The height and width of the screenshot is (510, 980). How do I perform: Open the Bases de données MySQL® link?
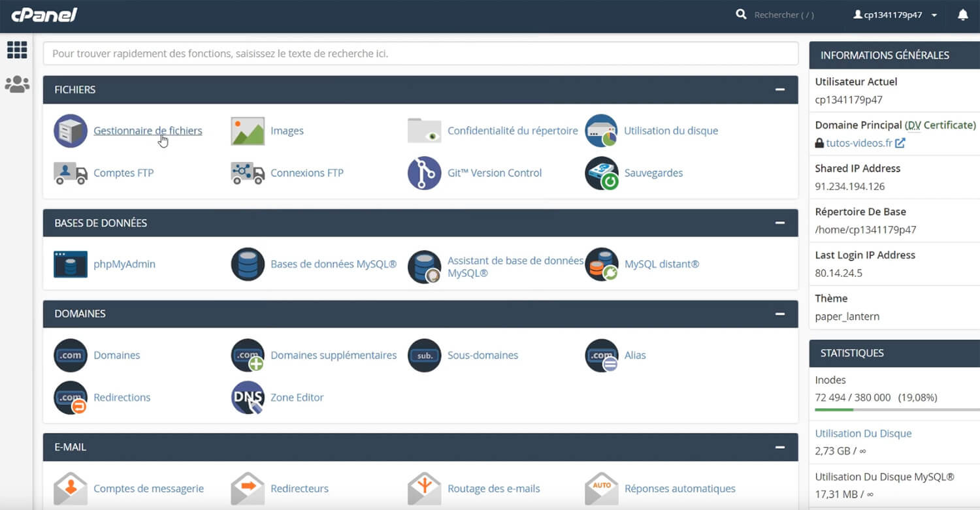pyautogui.click(x=333, y=264)
